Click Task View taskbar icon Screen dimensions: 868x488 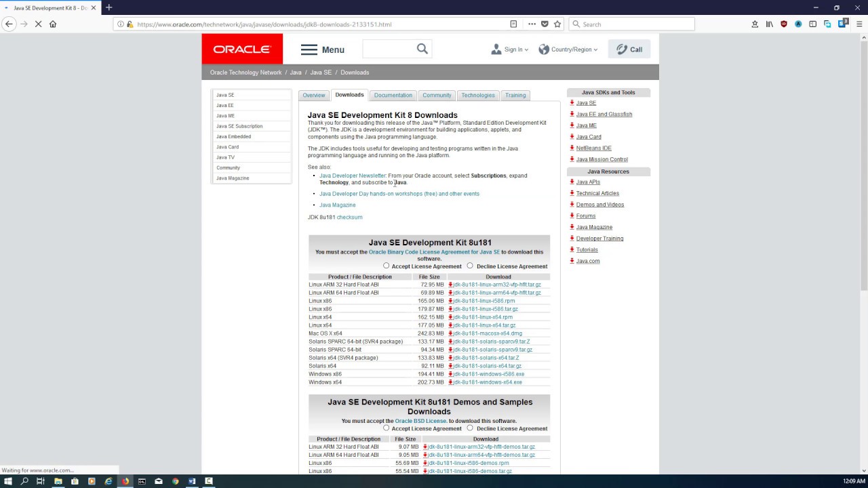(41, 481)
